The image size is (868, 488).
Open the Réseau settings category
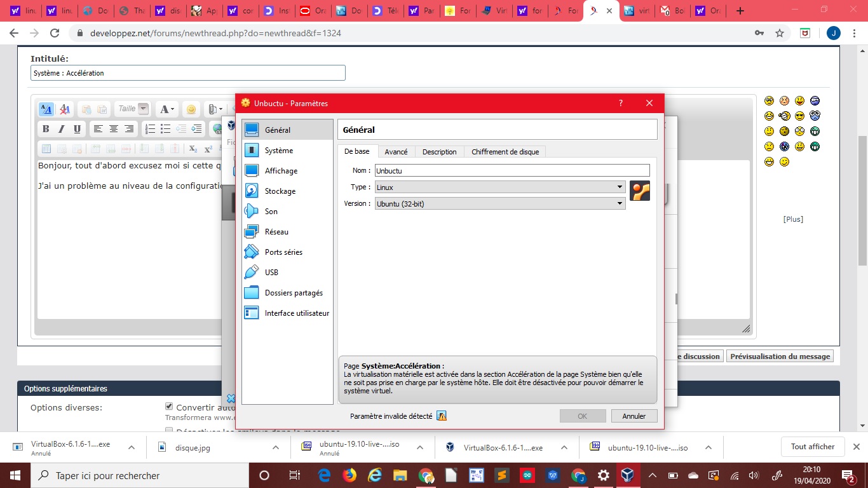pos(287,232)
